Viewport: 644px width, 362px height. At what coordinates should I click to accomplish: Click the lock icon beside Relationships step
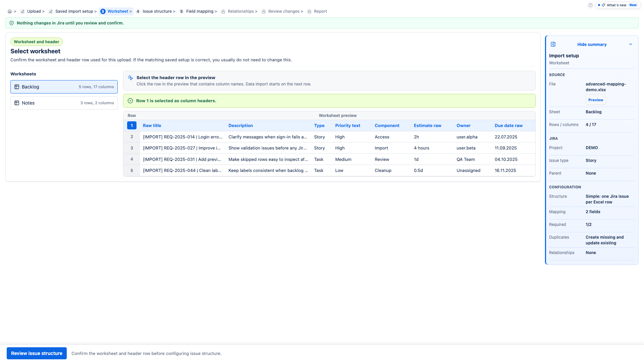pos(223,11)
